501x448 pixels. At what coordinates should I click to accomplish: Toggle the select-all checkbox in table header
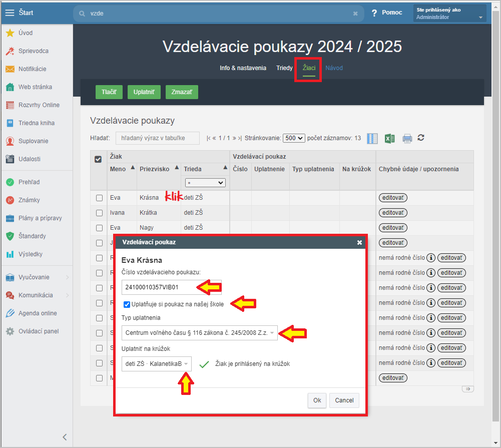click(98, 159)
